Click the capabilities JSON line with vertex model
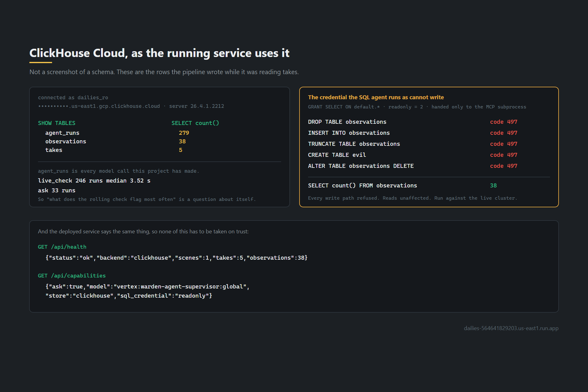 click(147, 287)
